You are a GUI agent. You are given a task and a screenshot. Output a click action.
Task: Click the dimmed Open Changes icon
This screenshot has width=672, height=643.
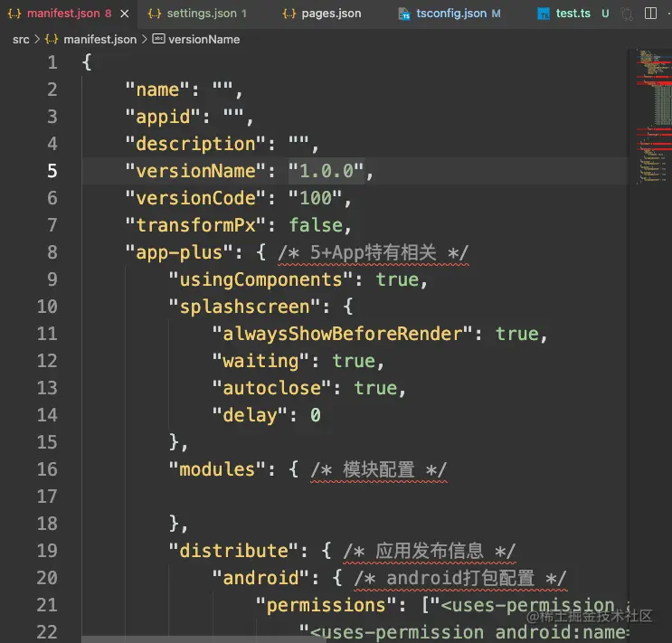pyautogui.click(x=627, y=14)
